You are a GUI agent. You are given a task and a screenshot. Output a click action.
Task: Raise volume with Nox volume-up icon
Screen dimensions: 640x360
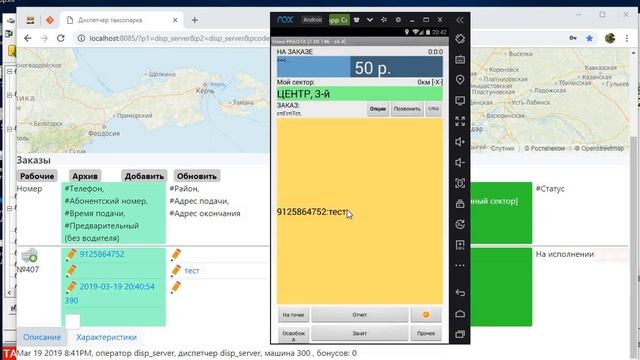[460, 142]
